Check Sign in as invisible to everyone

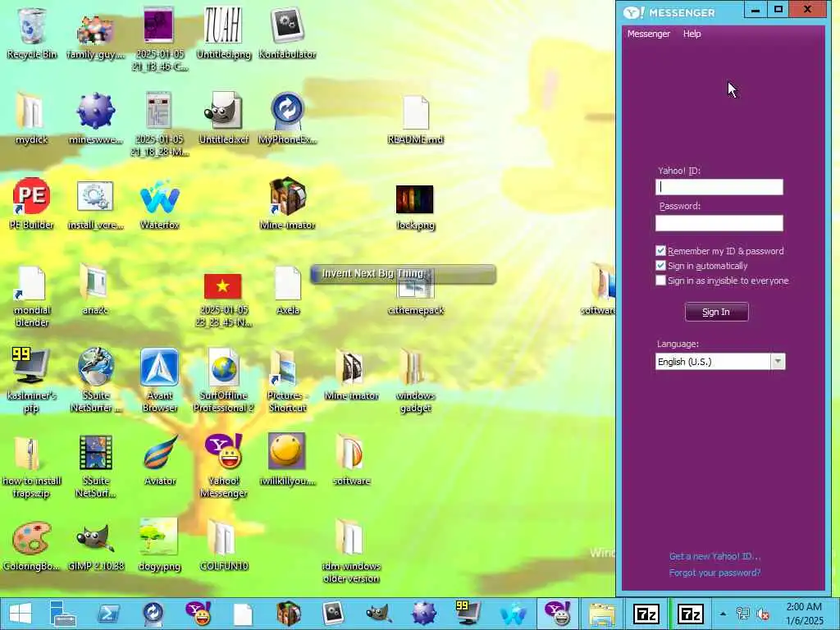pos(660,281)
